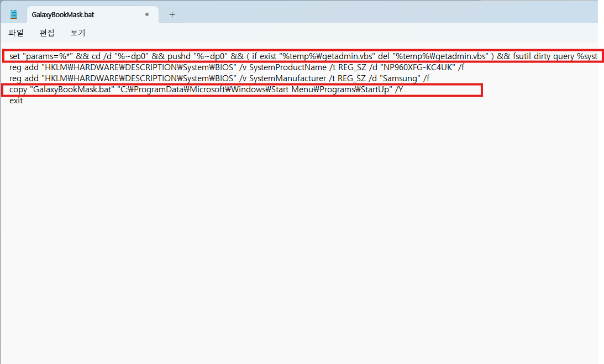The height and width of the screenshot is (364, 604).
Task: Click the exit line
Action: point(16,101)
